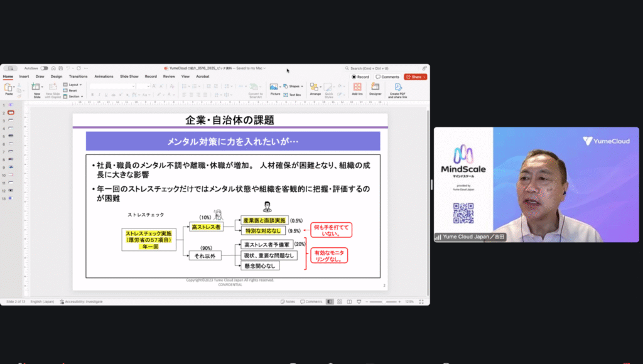This screenshot has width=643, height=364.
Task: Open the Draw ribbon tab
Action: pos(40,77)
